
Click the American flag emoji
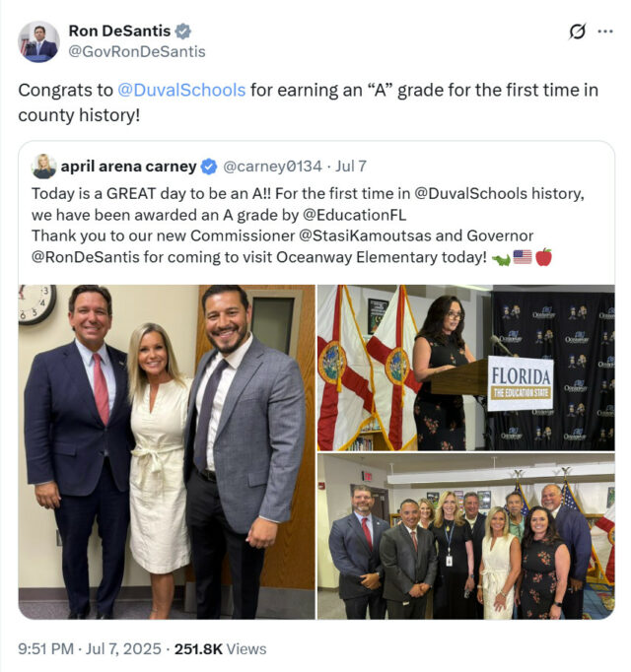[x=523, y=257]
